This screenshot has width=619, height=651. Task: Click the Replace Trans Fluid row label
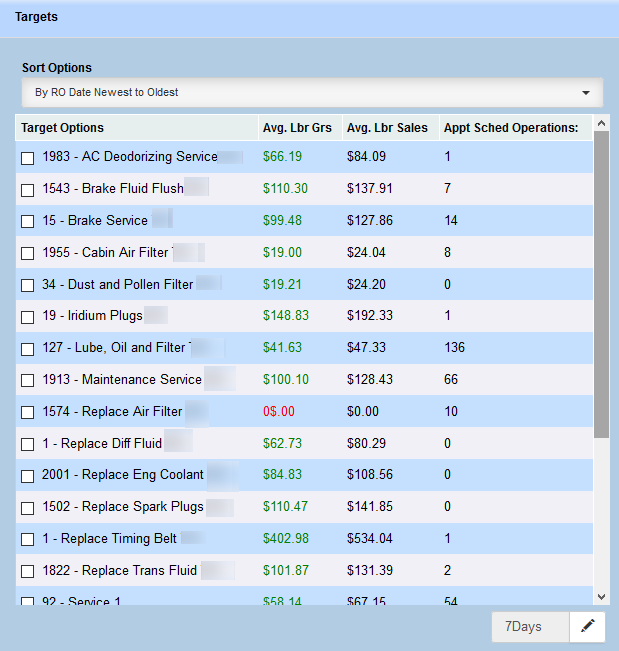point(119,571)
